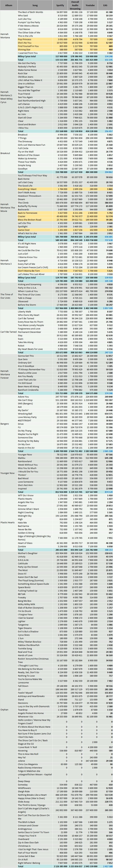Click the Rock Star song name
The height and width of the screenshot is (868, 113).
pyautogui.click(x=23, y=74)
